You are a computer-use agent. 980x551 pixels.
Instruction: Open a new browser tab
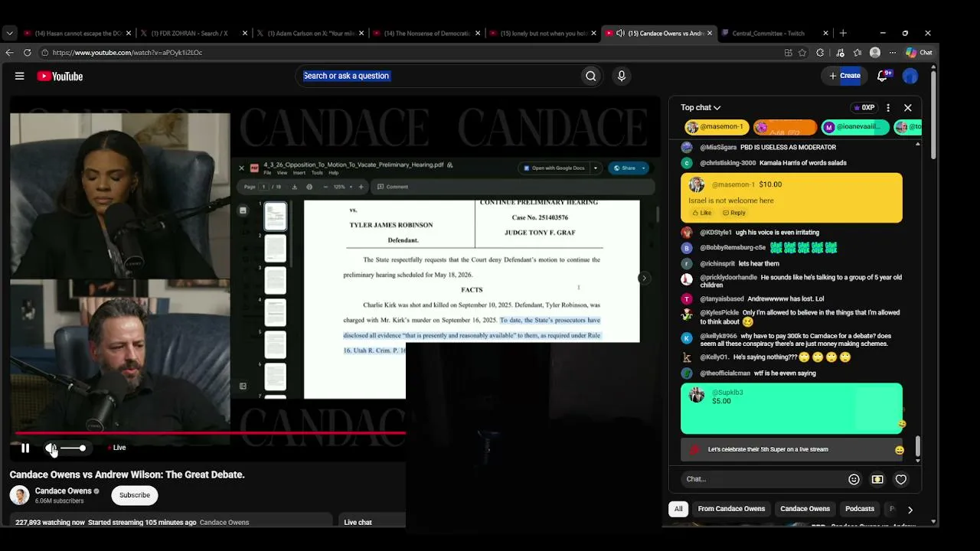843,33
